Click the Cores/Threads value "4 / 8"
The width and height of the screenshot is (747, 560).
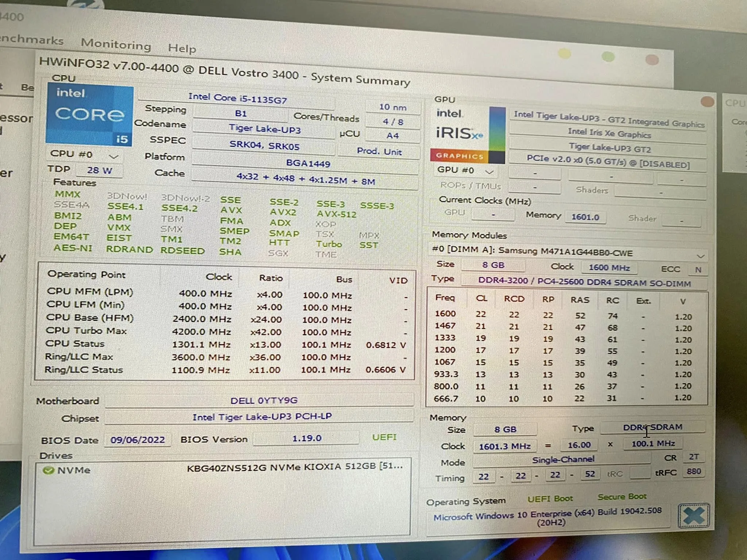(392, 122)
